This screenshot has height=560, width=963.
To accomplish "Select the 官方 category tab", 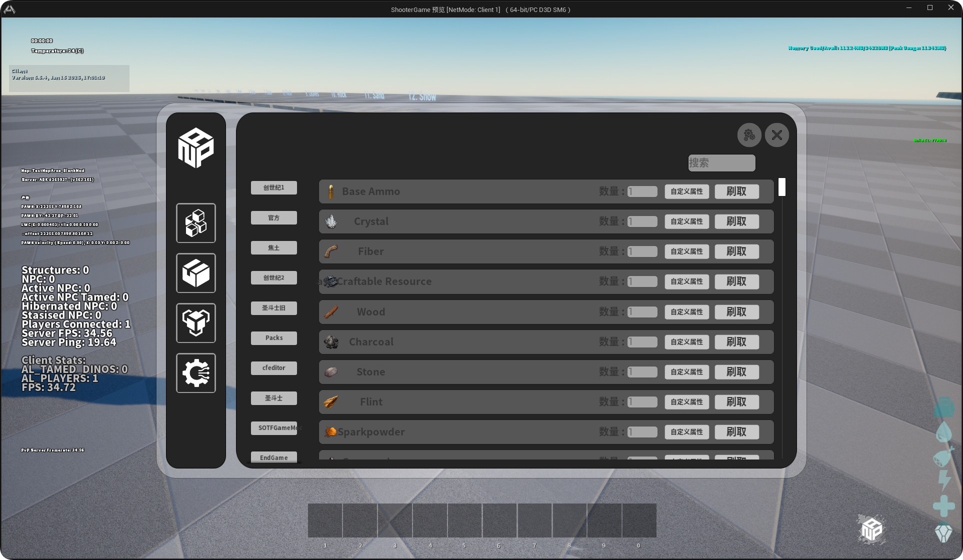I will [x=274, y=218].
